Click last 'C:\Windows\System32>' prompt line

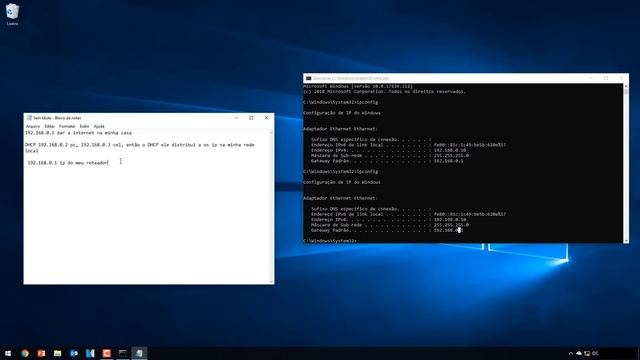click(330, 241)
